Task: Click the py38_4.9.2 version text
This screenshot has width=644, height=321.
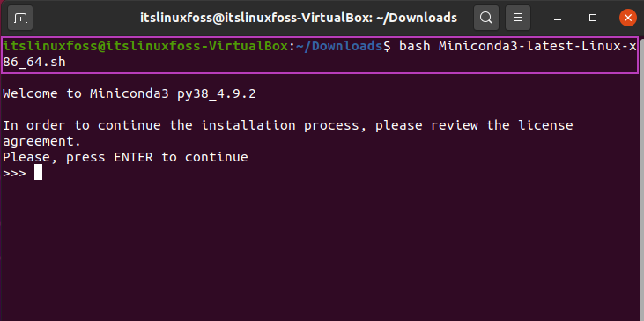Action: coord(217,94)
